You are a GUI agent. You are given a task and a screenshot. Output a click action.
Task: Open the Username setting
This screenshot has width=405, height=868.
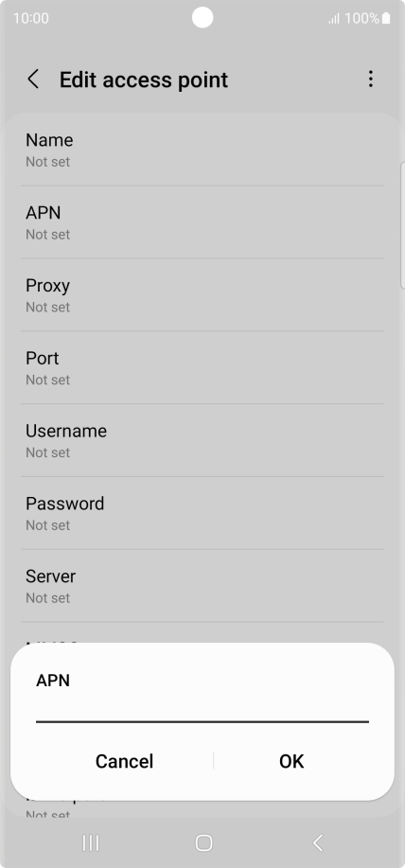tap(202, 441)
